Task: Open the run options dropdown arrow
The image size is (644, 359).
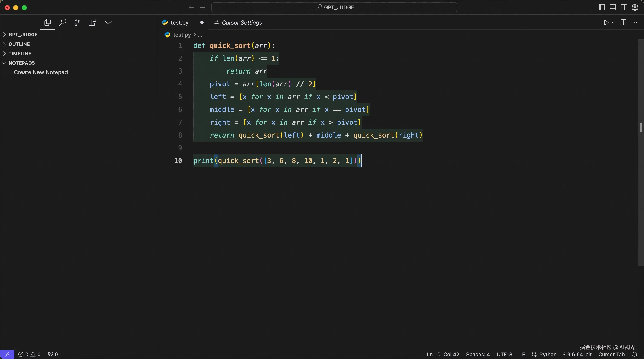Action: [x=613, y=23]
